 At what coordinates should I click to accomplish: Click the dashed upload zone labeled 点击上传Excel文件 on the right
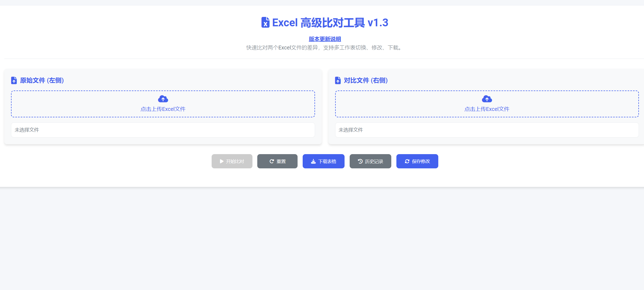(x=487, y=104)
